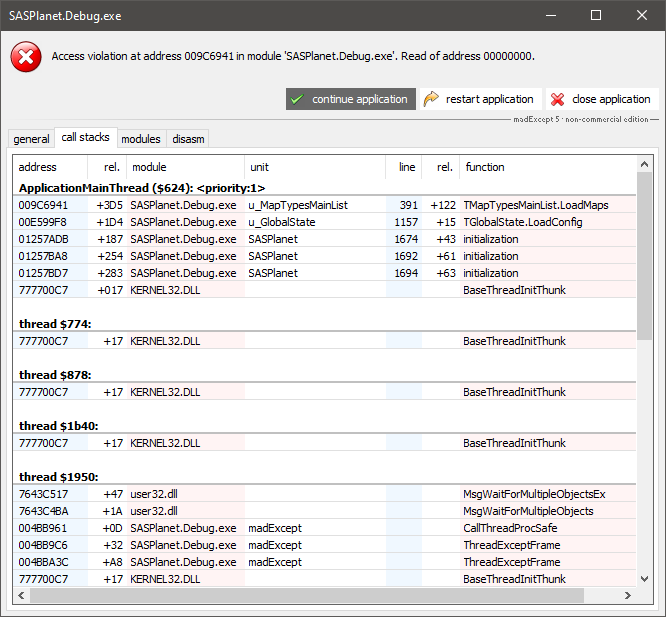The image size is (666, 617).
Task: Click the vertical scrollbar thumb
Action: click(x=644, y=256)
